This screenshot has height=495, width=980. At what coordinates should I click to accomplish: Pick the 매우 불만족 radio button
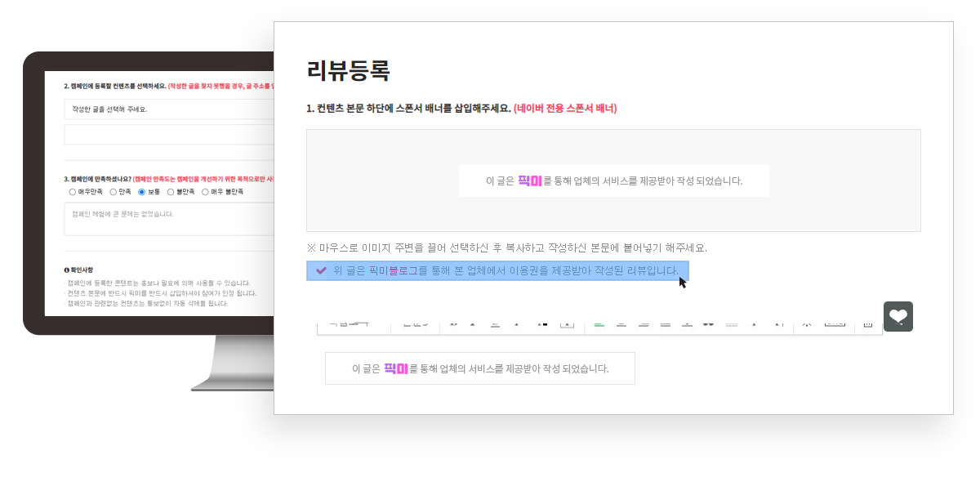[x=205, y=192]
